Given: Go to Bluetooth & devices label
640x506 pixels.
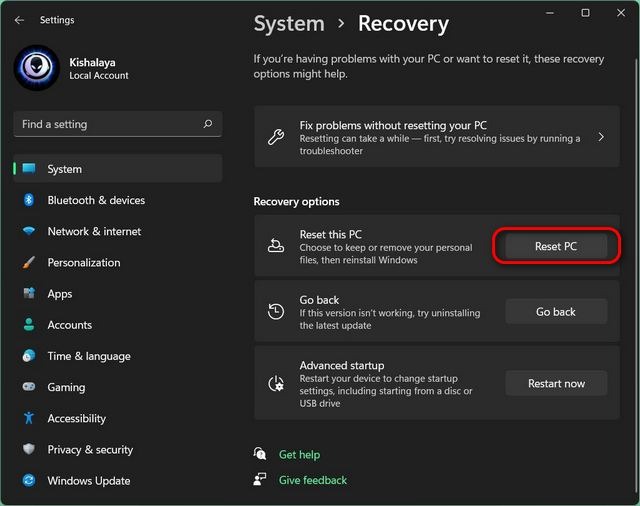Looking at the screenshot, I should 96,200.
